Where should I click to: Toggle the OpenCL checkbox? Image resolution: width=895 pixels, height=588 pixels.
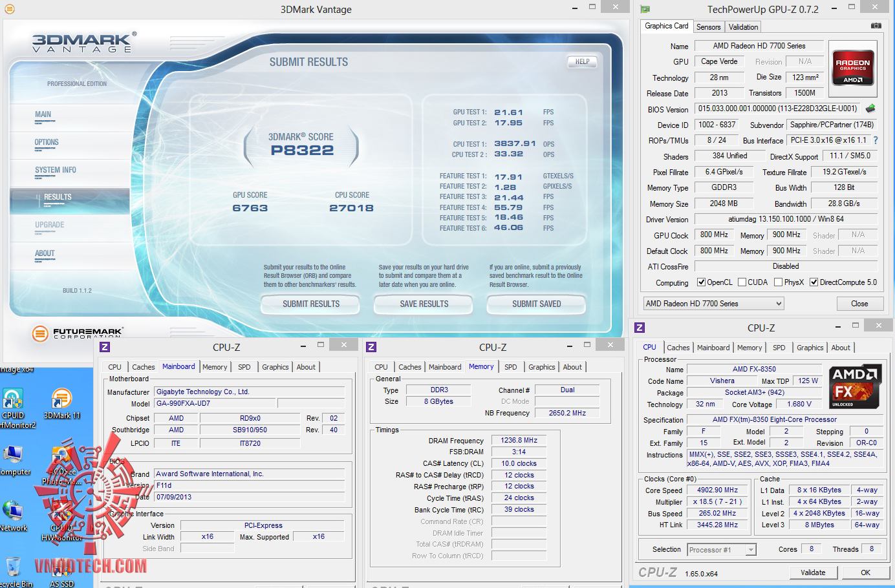701,282
